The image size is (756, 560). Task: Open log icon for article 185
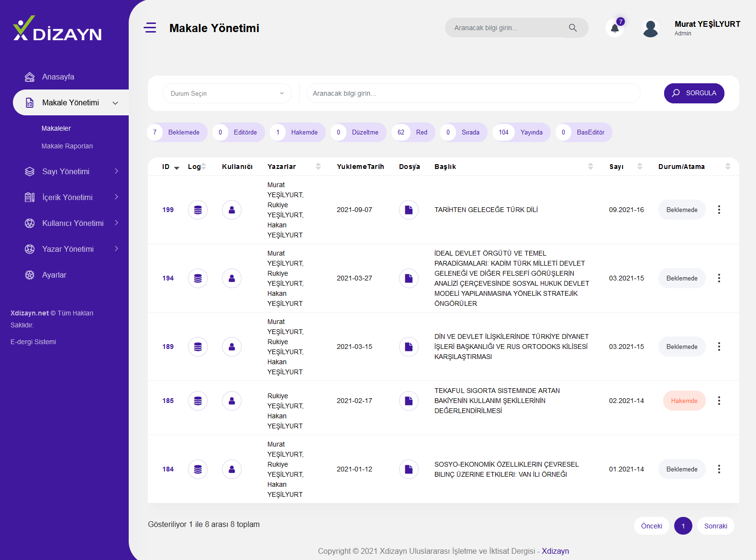point(198,401)
